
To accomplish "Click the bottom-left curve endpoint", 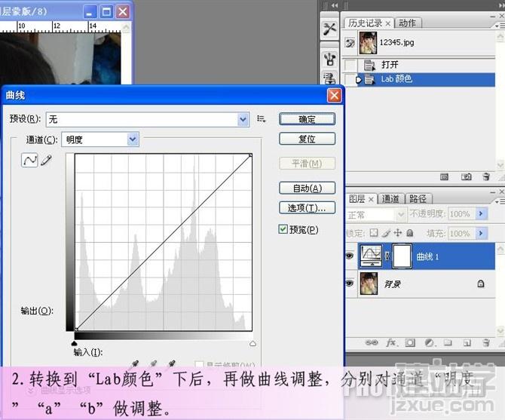I will pos(76,330).
